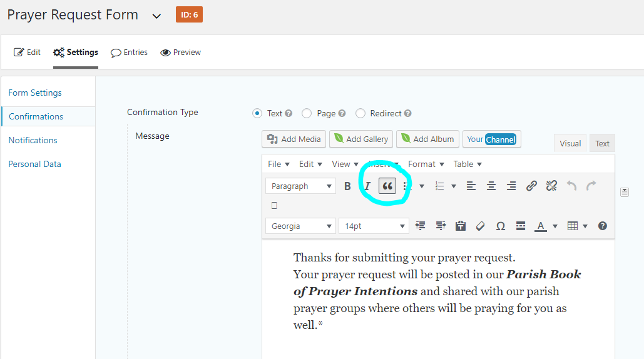Insert a hyperlink with link icon
Image resolution: width=644 pixels, height=359 pixels.
pos(531,186)
